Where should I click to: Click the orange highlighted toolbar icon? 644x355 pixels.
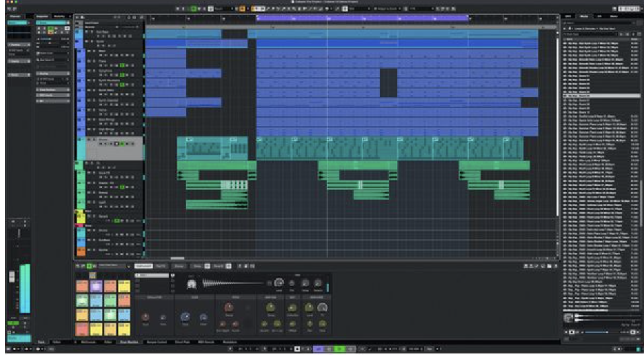(x=242, y=9)
